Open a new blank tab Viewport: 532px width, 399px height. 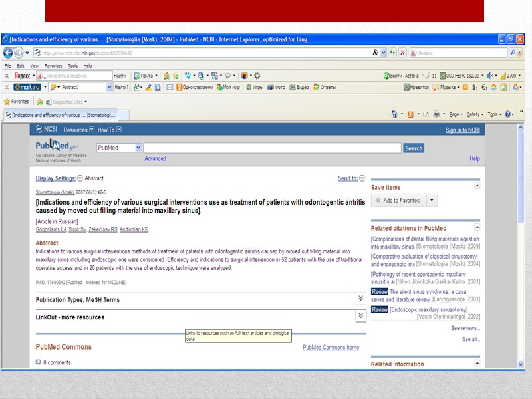tap(124, 115)
